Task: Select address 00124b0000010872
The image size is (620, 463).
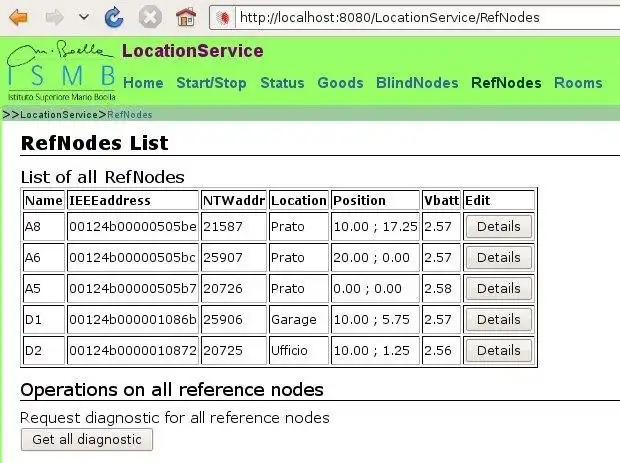Action: coord(132,350)
